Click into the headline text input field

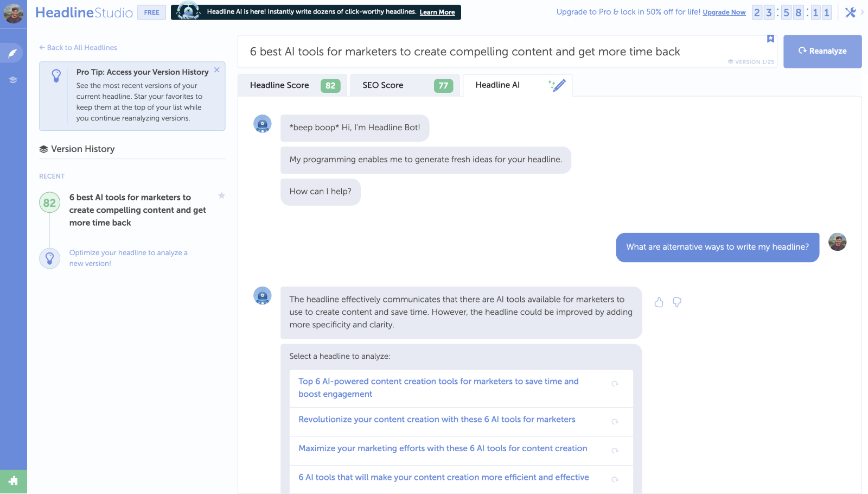[507, 52]
